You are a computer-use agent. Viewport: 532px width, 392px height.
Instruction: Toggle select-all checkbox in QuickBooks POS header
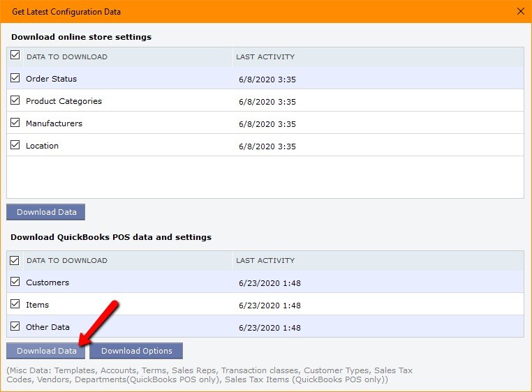tap(15, 260)
